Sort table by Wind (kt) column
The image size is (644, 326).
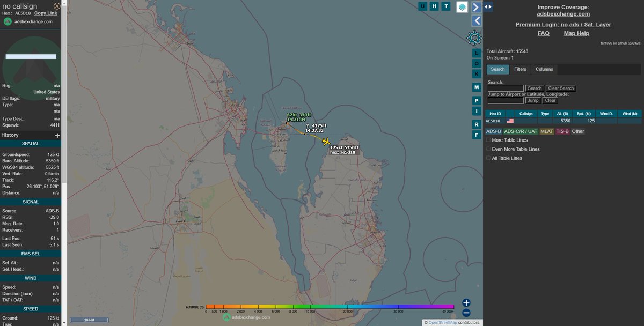point(630,114)
